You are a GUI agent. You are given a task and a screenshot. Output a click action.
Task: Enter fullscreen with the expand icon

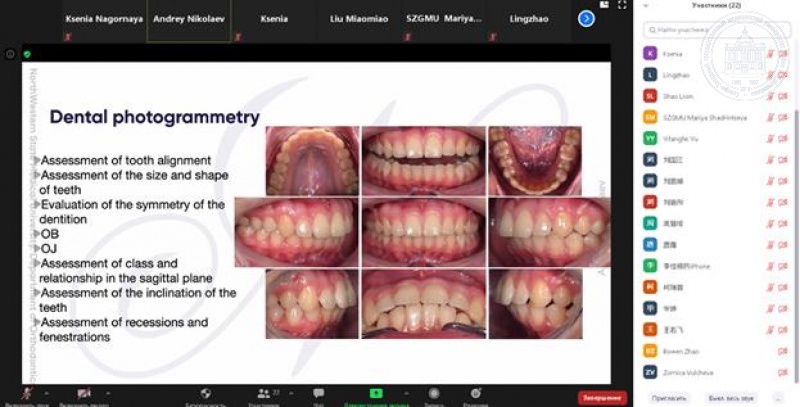click(622, 5)
